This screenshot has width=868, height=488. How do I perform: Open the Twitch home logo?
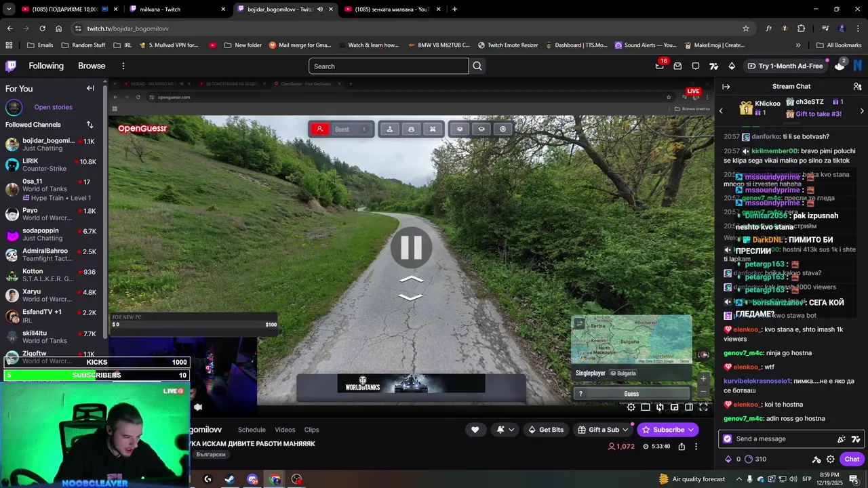click(x=11, y=66)
